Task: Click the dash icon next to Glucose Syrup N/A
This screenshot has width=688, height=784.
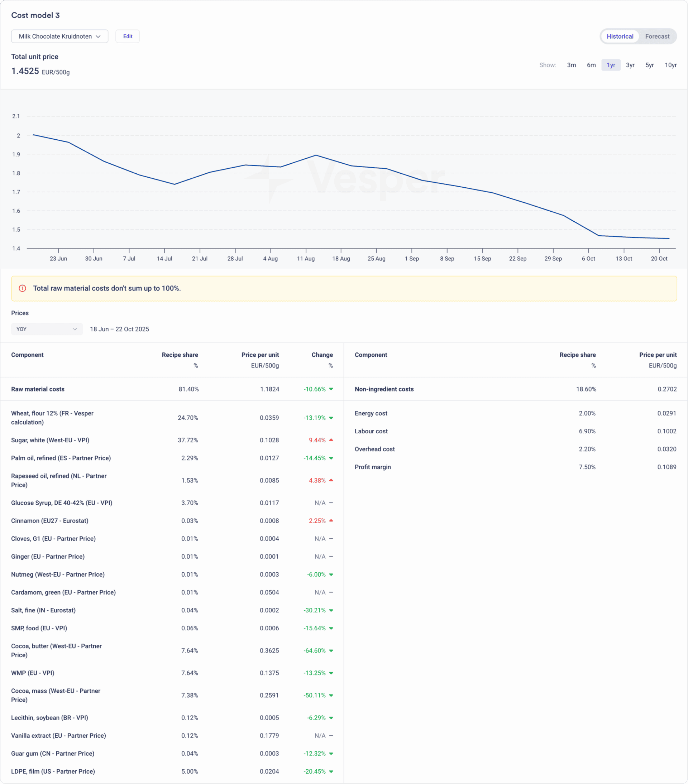Action: coord(331,503)
